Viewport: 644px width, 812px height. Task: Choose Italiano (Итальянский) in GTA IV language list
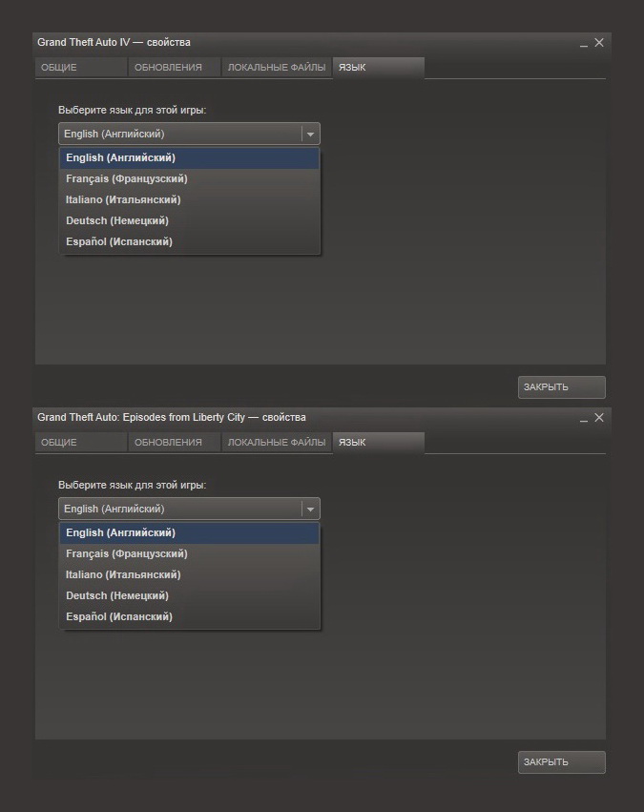189,199
